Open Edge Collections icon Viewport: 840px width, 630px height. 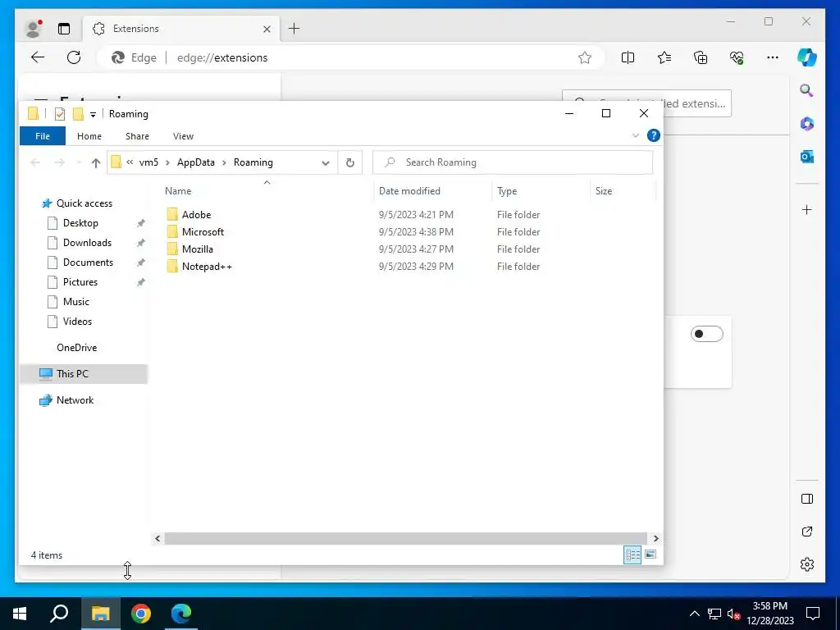pyautogui.click(x=701, y=57)
